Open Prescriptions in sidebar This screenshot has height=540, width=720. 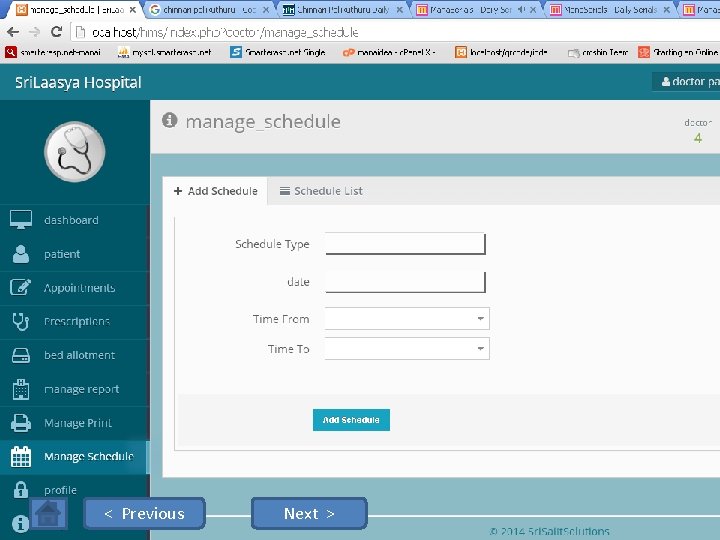74,321
